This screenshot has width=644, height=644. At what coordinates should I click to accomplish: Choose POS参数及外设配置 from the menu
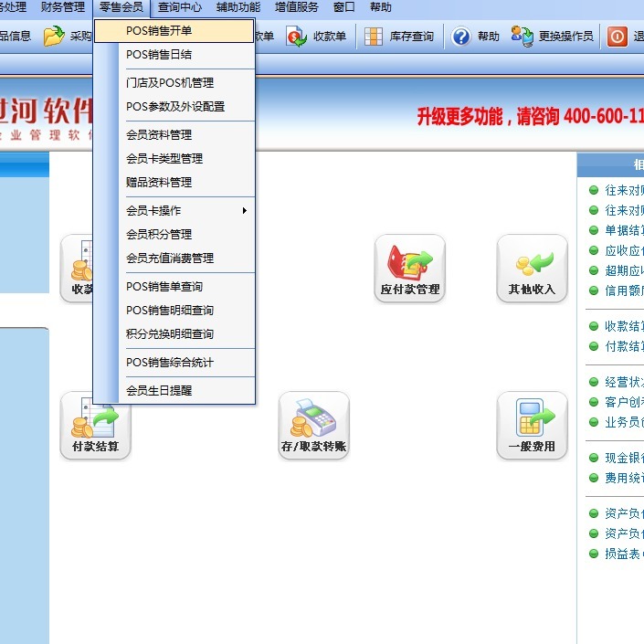click(x=174, y=107)
